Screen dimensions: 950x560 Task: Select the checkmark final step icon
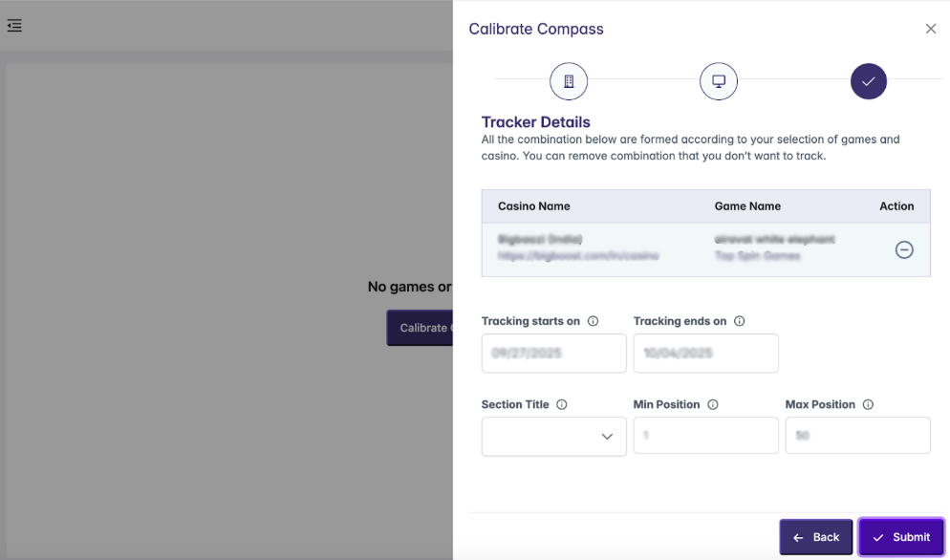[868, 81]
